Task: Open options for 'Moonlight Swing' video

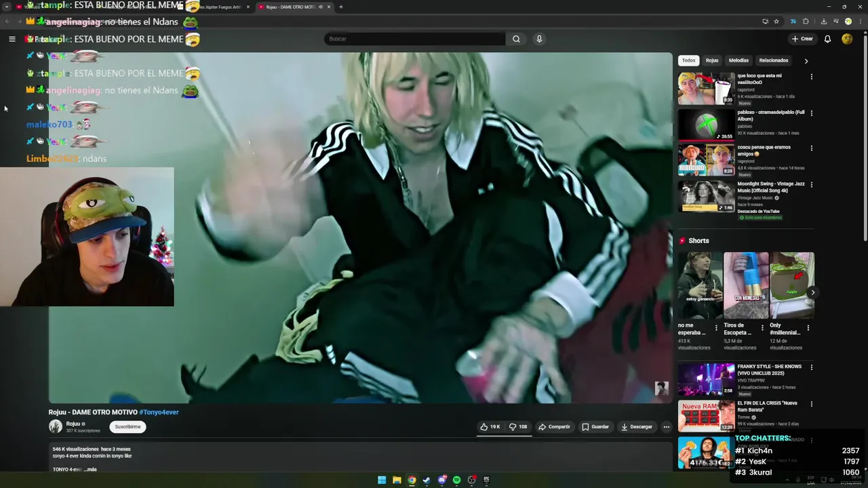Action: click(811, 184)
